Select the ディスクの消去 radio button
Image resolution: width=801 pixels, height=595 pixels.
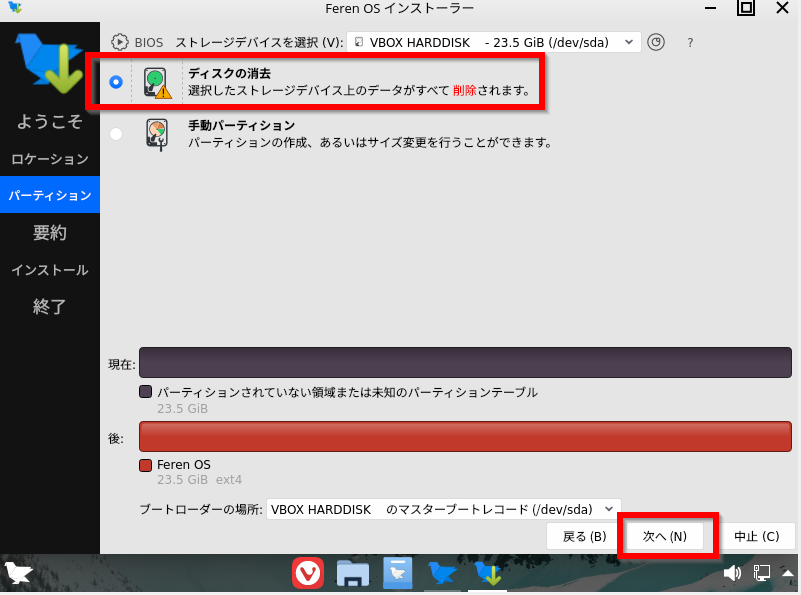(116, 82)
